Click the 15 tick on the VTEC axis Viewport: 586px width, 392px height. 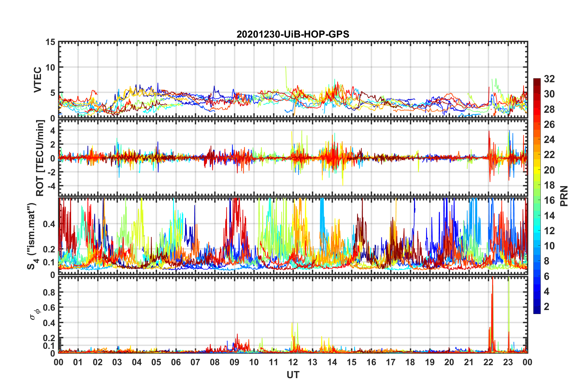coord(51,42)
